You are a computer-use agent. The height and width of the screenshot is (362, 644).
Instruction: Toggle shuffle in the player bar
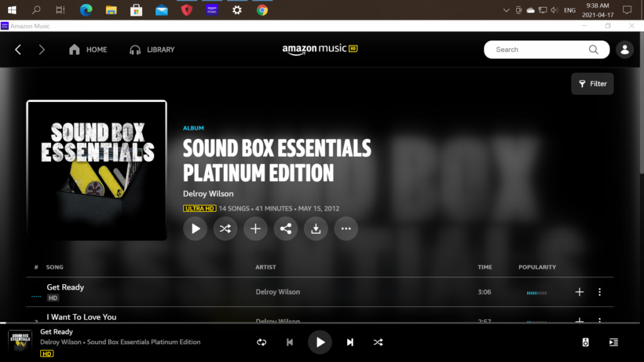tap(378, 343)
